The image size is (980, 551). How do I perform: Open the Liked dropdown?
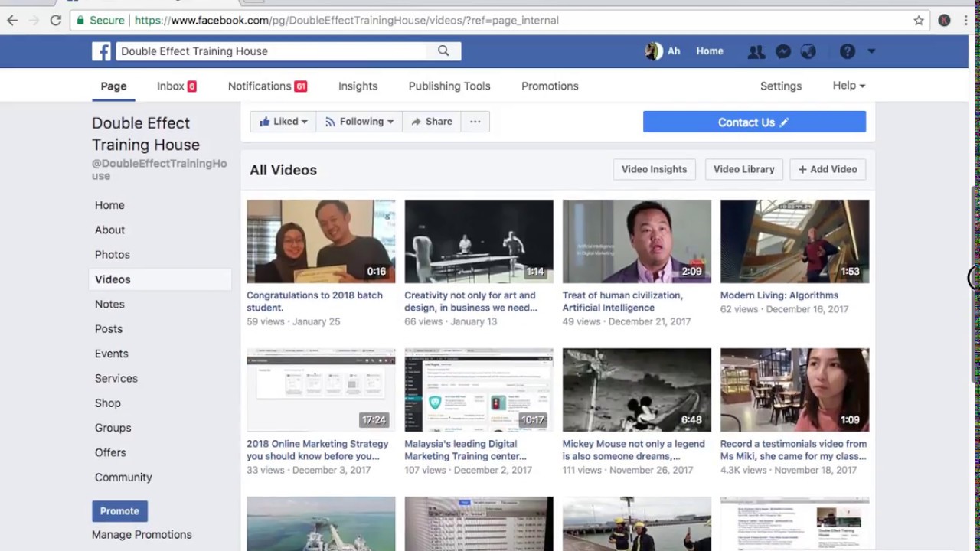coord(283,122)
